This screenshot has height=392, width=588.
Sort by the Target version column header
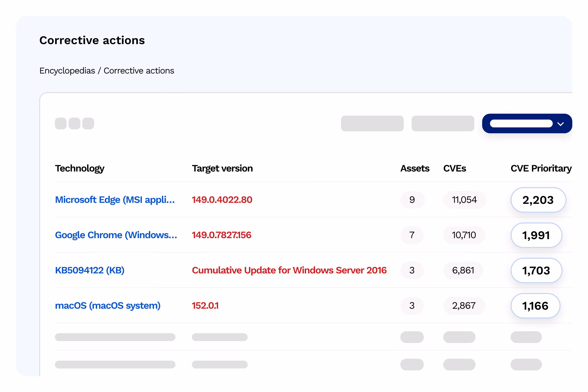(222, 169)
